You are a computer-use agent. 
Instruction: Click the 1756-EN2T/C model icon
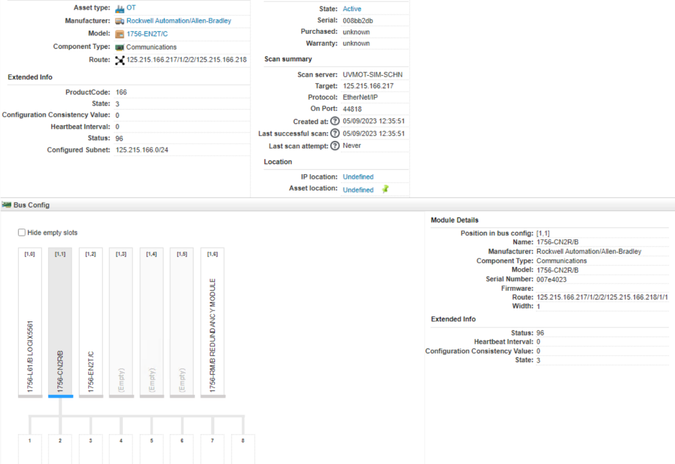click(120, 34)
